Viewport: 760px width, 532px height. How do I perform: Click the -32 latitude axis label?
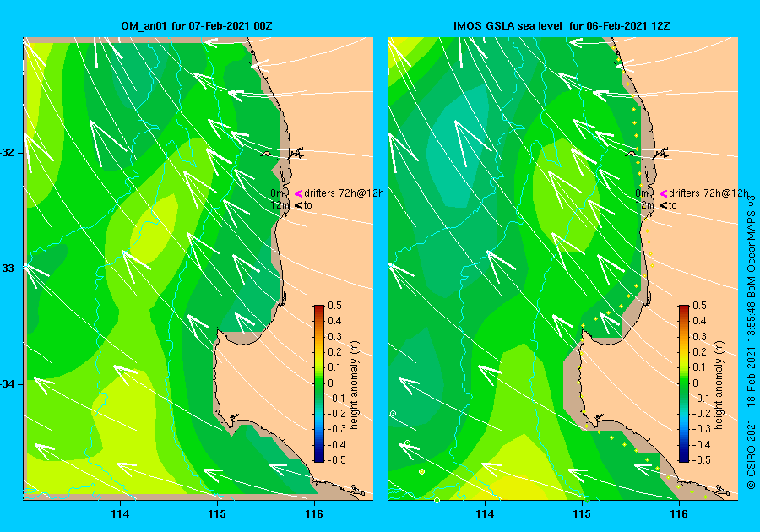pyautogui.click(x=9, y=153)
